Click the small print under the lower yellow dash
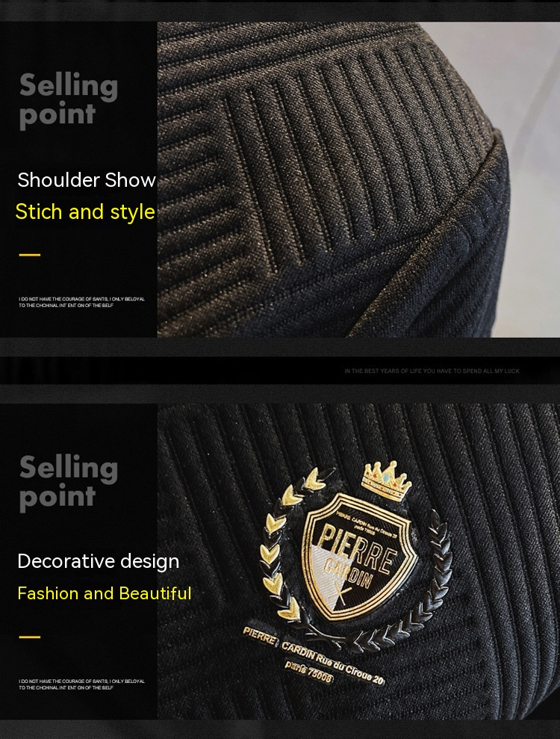The image size is (560, 739). [x=81, y=684]
